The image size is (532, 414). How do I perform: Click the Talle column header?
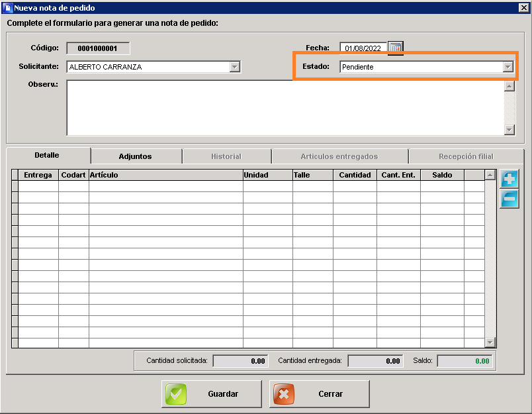click(x=313, y=175)
